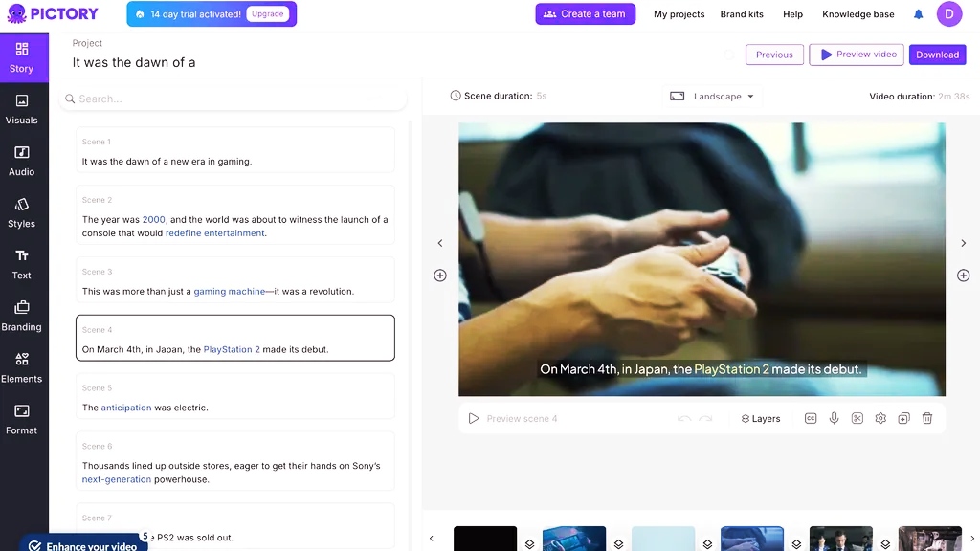Open the Styles sidebar section
Screen dimensions: 980x551
[x=21, y=213]
